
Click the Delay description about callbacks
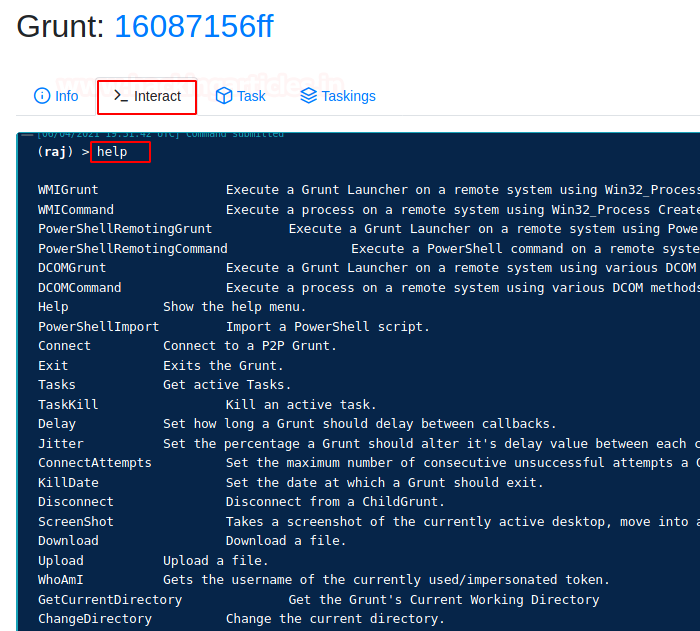coord(360,424)
